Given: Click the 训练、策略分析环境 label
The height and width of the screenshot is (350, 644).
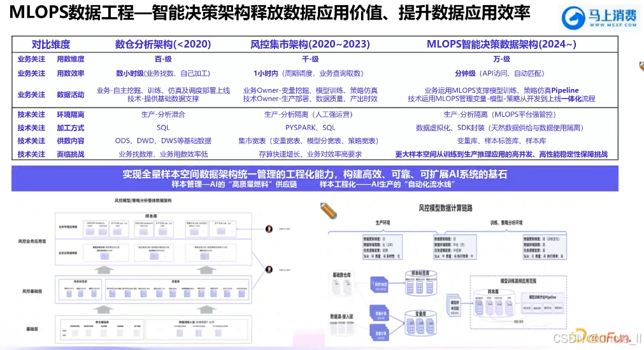Looking at the screenshot, I should (x=506, y=223).
